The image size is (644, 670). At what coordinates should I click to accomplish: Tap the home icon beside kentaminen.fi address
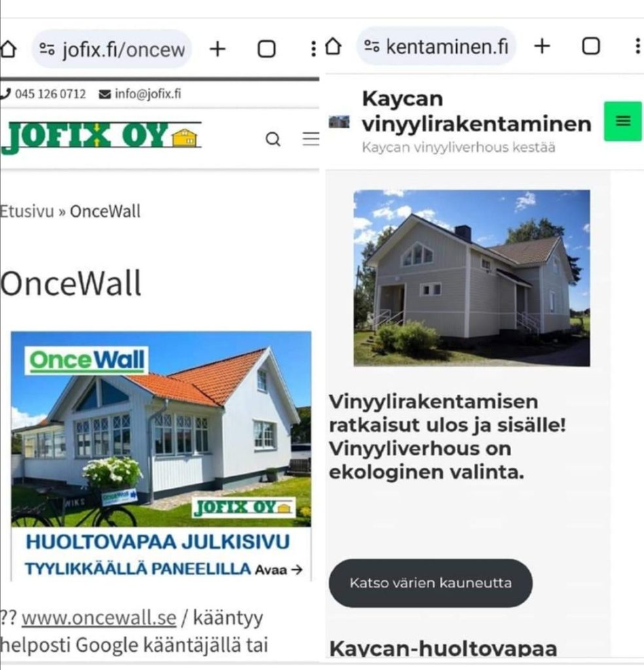coord(333,46)
